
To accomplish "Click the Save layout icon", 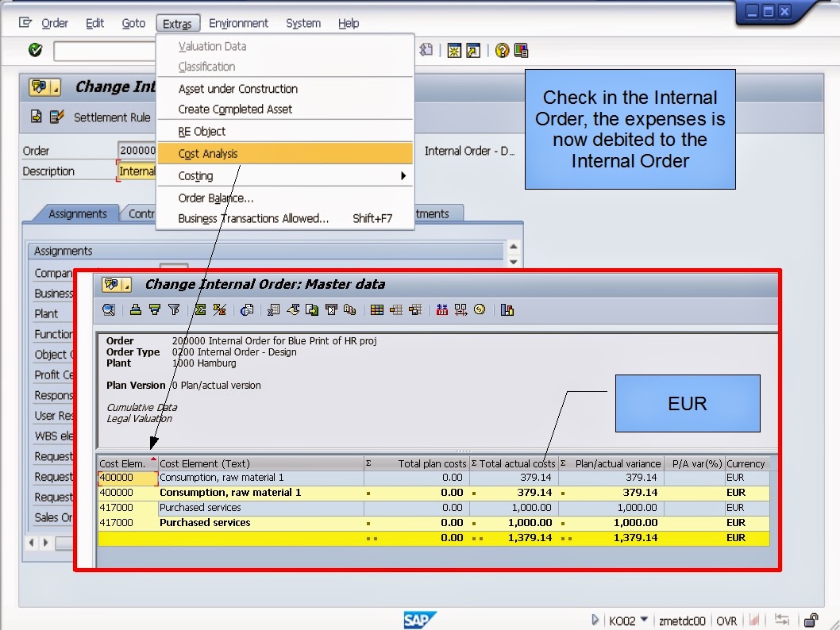I will [415, 310].
